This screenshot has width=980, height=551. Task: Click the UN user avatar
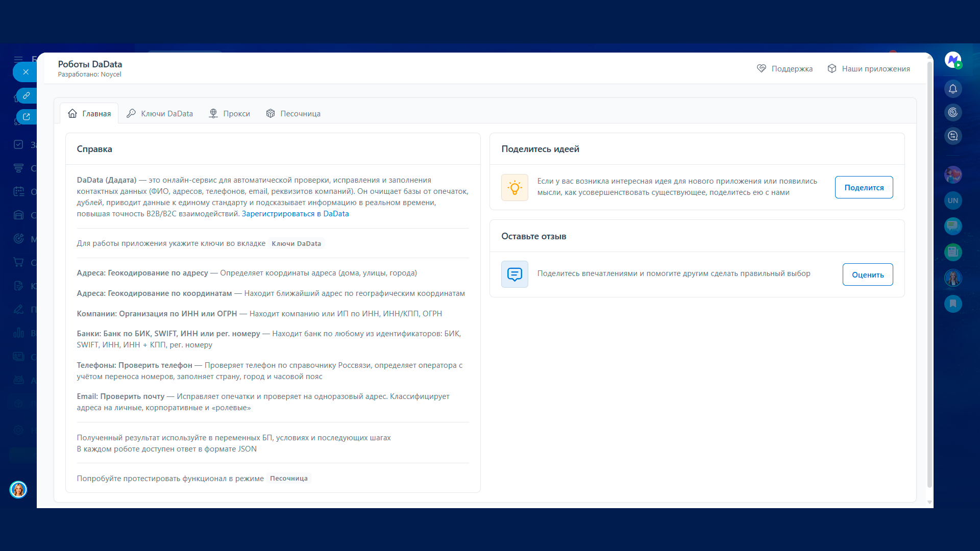pyautogui.click(x=952, y=201)
